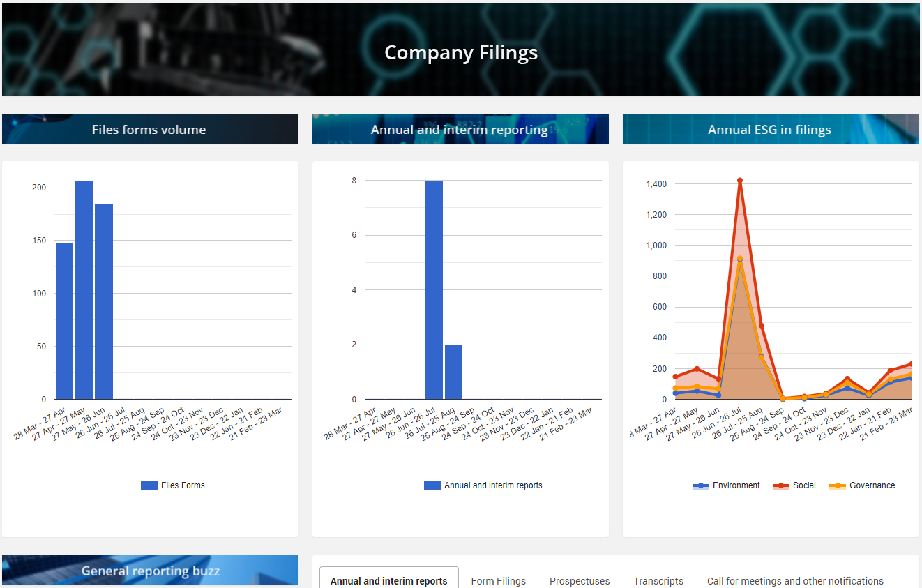Open Call for meetings and other notifications tab
Screen dimensions: 922x588
(795, 580)
